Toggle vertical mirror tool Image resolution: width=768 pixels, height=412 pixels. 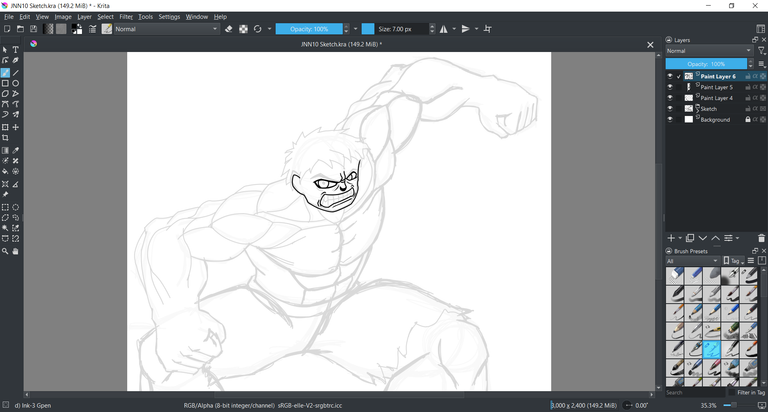point(466,29)
